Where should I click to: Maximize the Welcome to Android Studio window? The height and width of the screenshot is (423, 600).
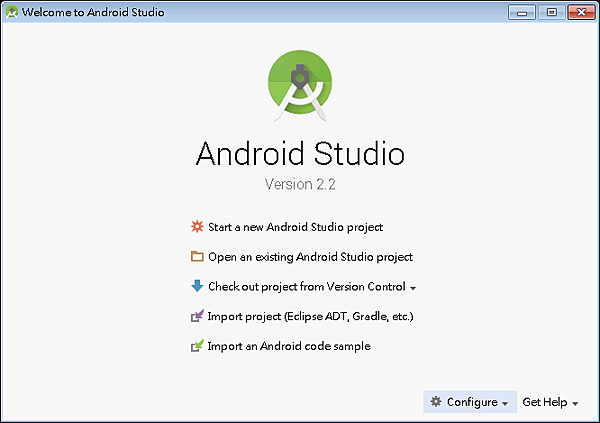coord(551,12)
